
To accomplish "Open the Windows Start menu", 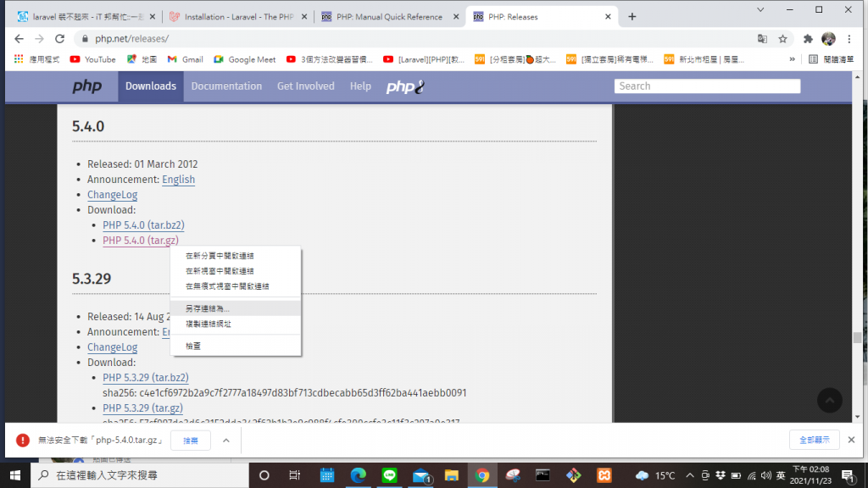I will point(15,475).
